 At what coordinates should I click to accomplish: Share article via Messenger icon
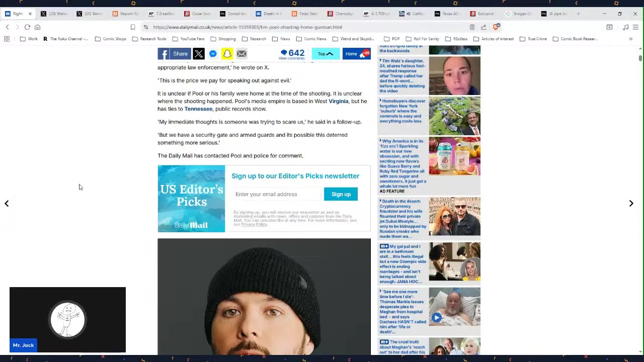pyautogui.click(x=213, y=54)
